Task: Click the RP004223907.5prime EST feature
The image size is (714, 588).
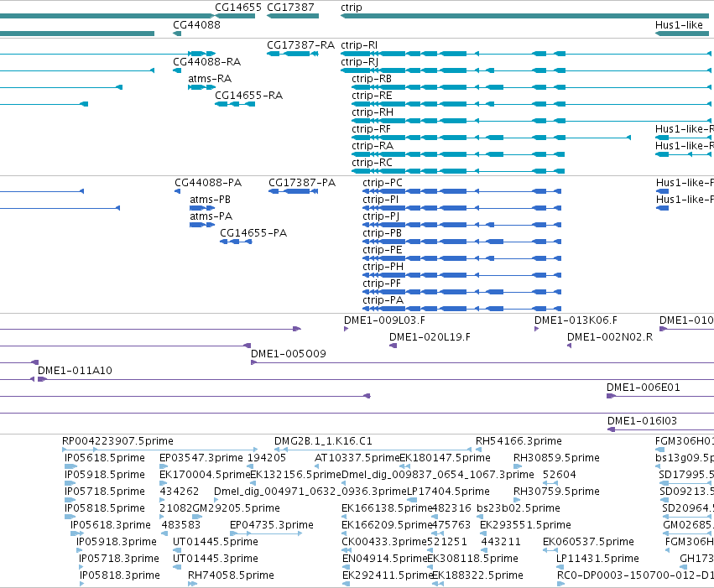Action: tap(159, 450)
